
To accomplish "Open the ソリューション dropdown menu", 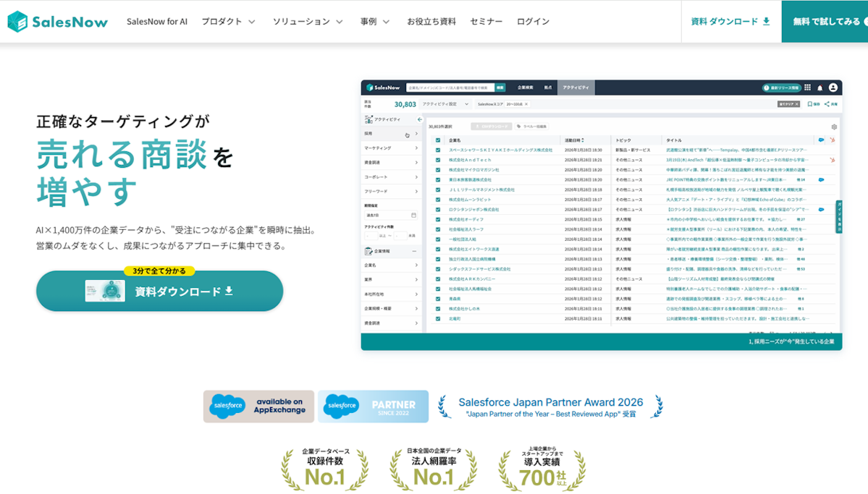I will tap(308, 22).
